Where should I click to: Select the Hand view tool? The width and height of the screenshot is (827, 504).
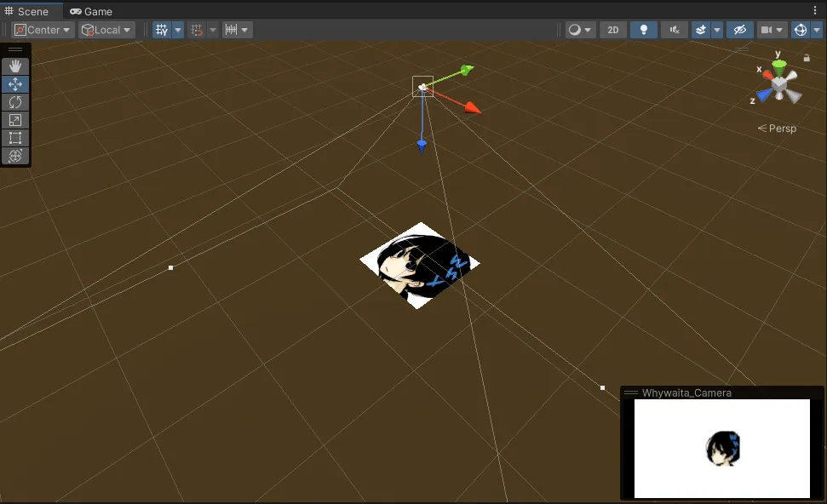15,66
